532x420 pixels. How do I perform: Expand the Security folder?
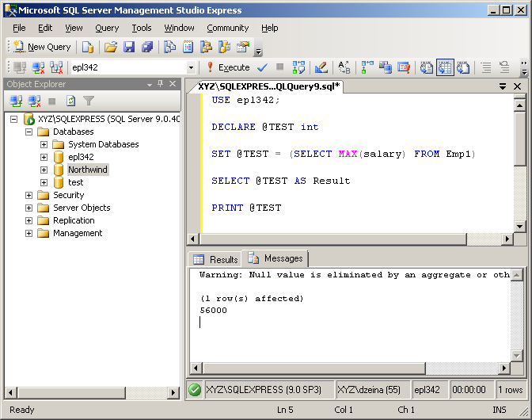pyautogui.click(x=28, y=195)
